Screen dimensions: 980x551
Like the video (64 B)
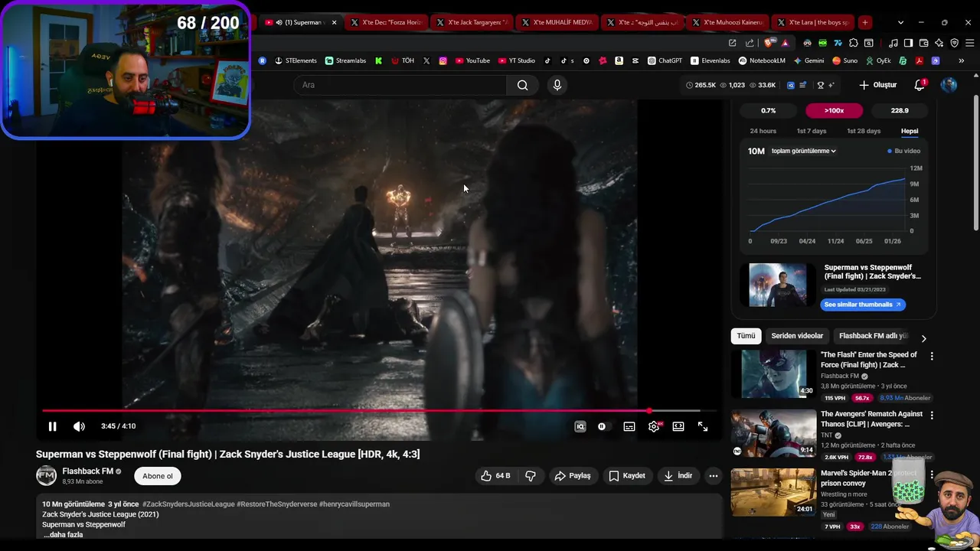pos(495,476)
